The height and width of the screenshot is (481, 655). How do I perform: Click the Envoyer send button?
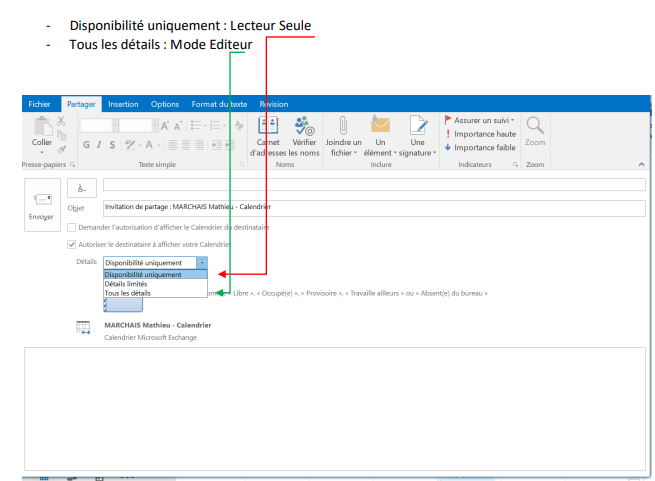click(41, 205)
